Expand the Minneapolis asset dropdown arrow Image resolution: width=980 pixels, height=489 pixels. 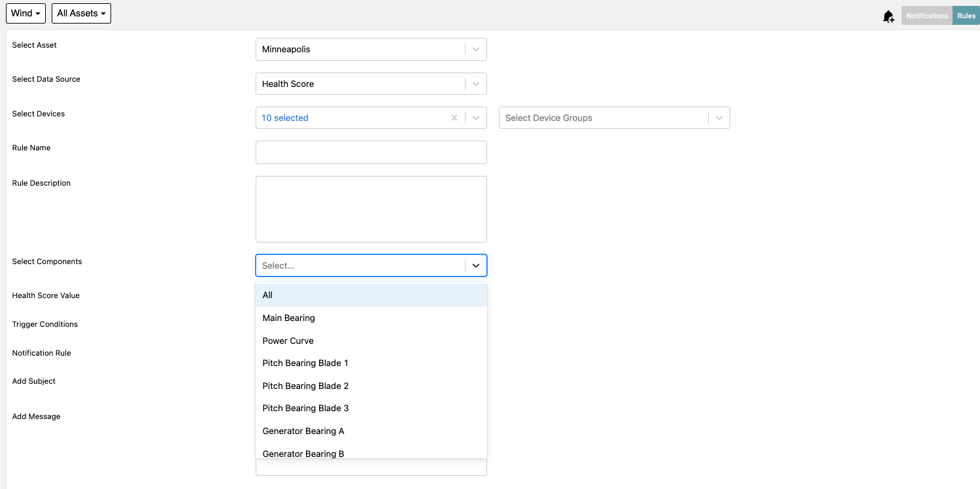tap(476, 50)
